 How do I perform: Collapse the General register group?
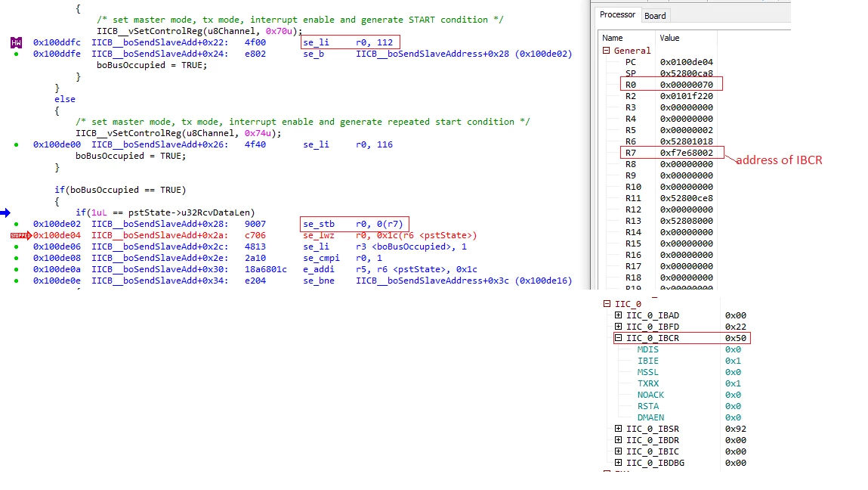pyautogui.click(x=606, y=51)
